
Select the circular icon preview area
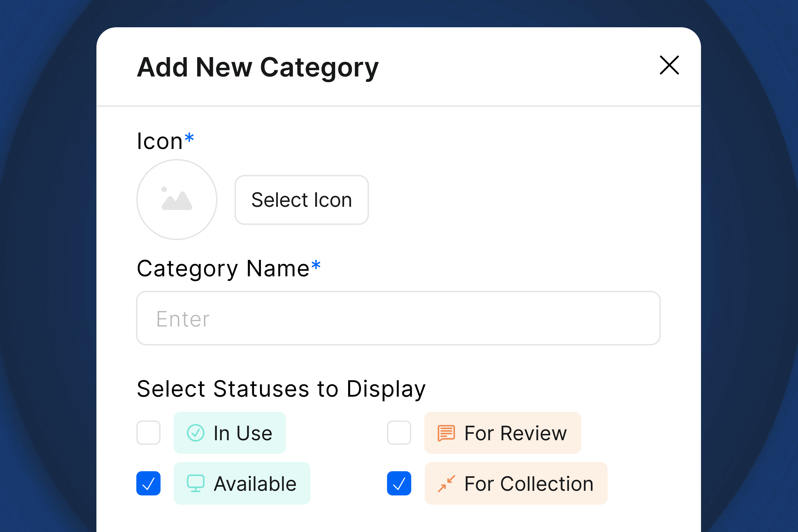point(177,199)
